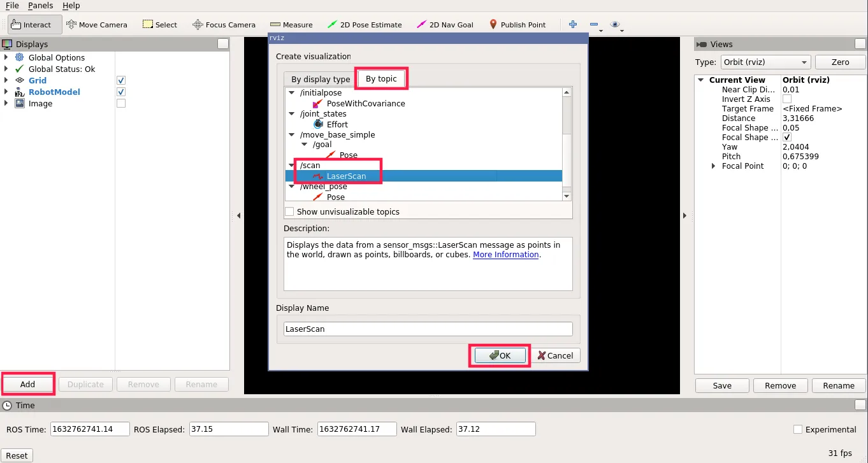The width and height of the screenshot is (868, 463).
Task: Select the LaserScan topic entry
Action: 346,176
